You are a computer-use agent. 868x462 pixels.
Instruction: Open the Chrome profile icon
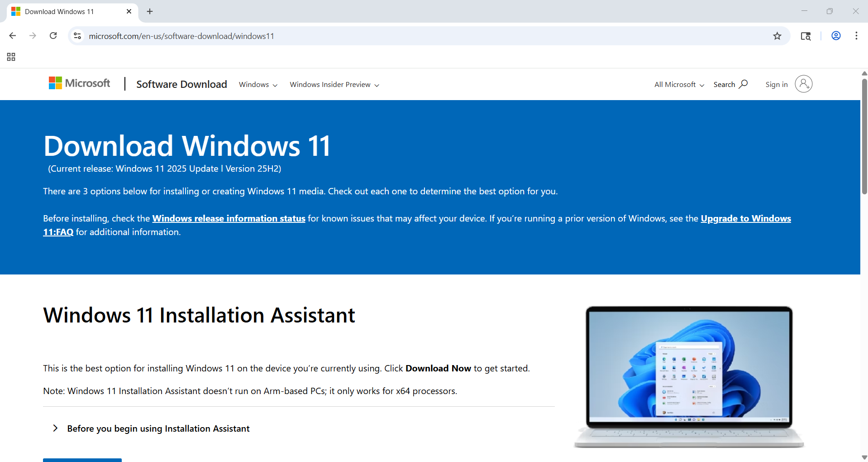point(836,36)
